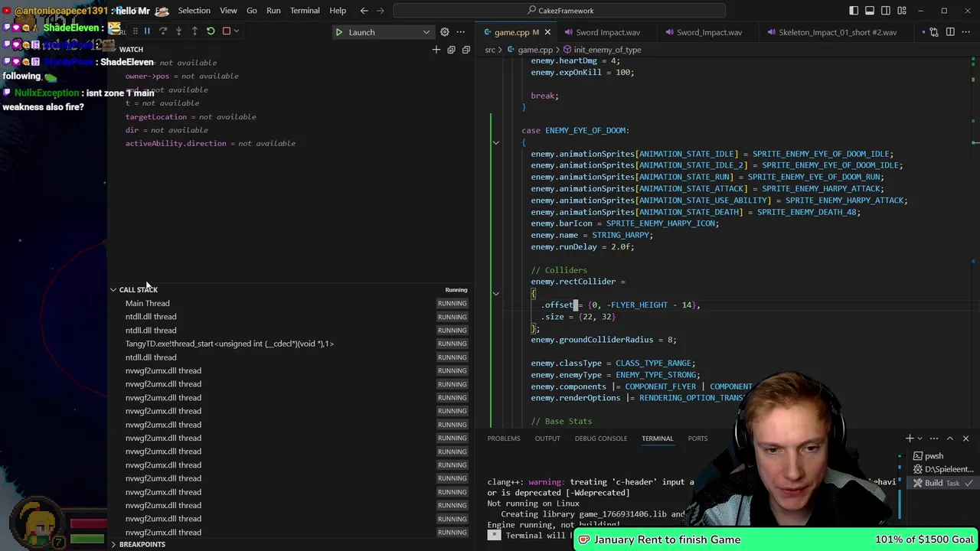
Task: Toggle the primary side bar layout icon
Action: click(854, 11)
